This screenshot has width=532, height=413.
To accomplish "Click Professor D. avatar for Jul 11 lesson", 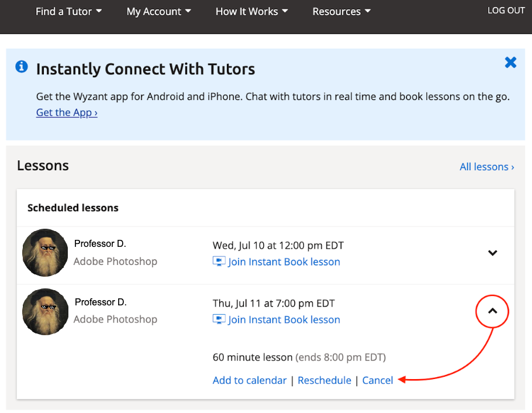I will pos(45,312).
